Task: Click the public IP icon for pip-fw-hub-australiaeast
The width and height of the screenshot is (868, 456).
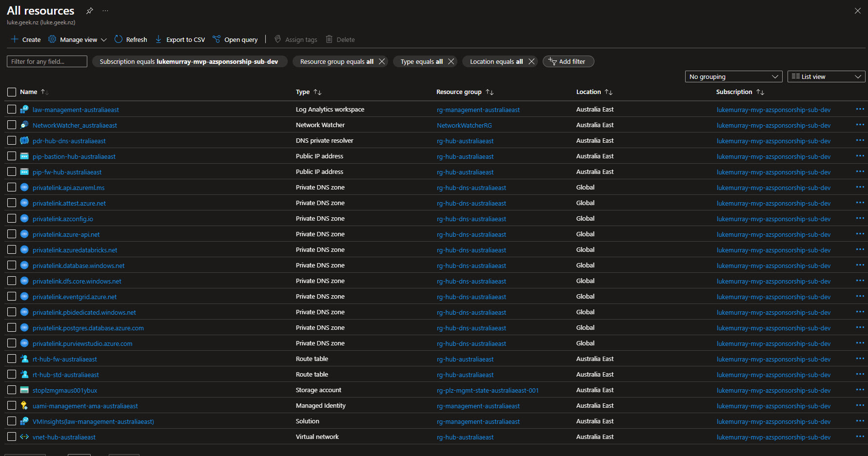Action: [x=24, y=172]
